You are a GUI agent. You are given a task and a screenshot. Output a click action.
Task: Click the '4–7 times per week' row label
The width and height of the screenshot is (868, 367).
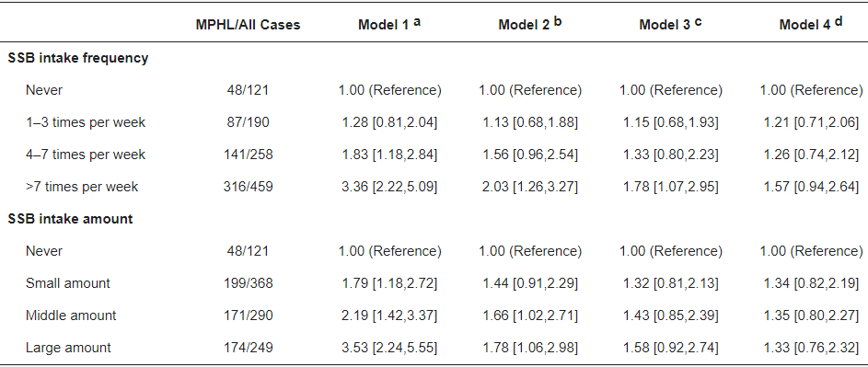click(x=86, y=155)
